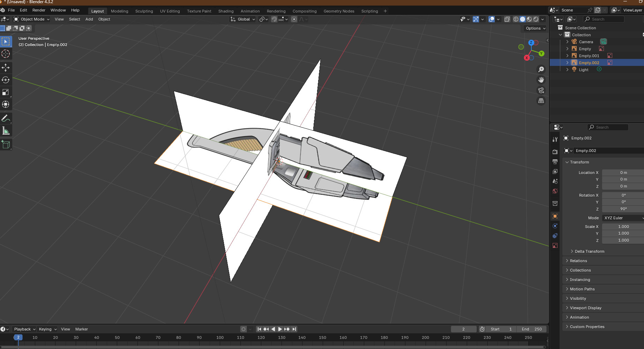
Task: Play the animation forward
Action: (x=280, y=329)
